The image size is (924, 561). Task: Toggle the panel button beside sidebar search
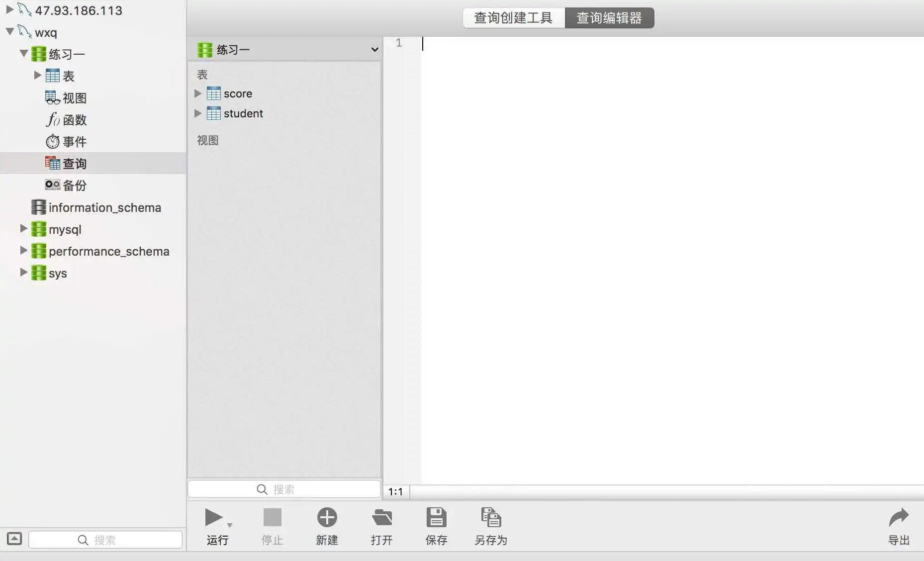tap(14, 539)
